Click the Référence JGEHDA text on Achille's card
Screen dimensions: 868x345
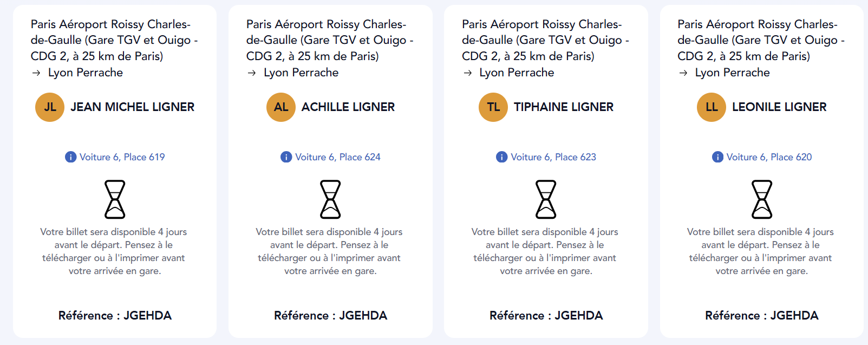tap(330, 315)
